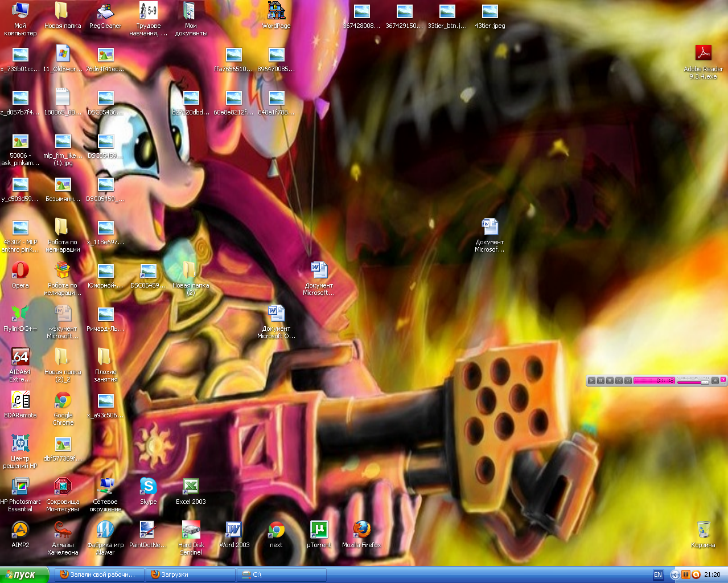Select the BDARemote desktop icon

[20, 405]
